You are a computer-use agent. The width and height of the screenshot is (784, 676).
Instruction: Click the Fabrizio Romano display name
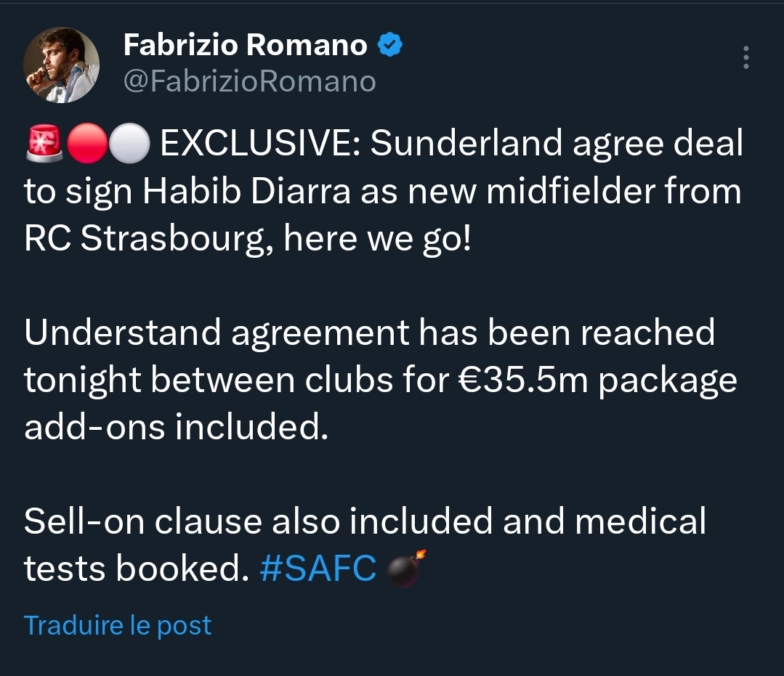(x=246, y=46)
